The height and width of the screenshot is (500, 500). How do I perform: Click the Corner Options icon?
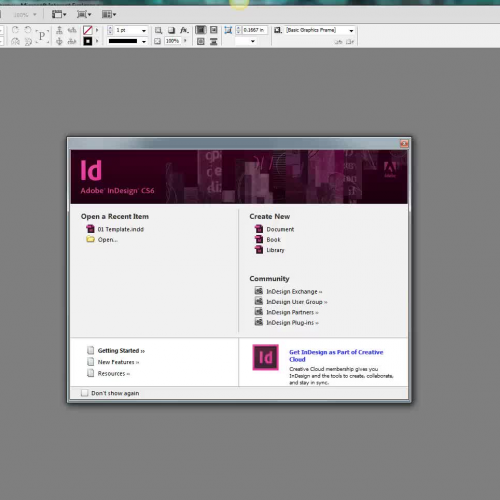point(228,30)
